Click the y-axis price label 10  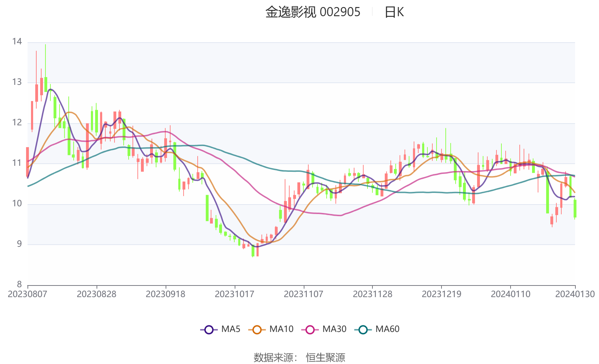tap(17, 204)
